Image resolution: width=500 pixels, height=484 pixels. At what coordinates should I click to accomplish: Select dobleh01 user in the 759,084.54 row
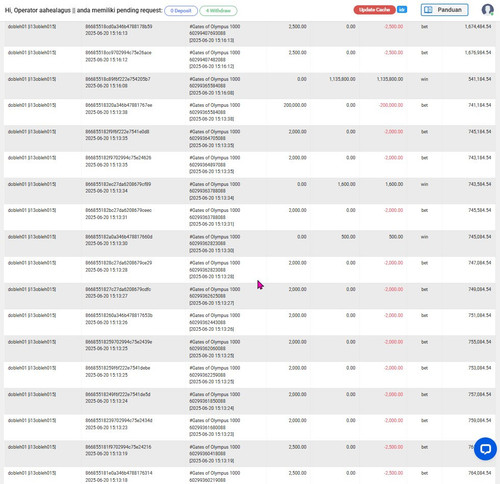tap(32, 420)
